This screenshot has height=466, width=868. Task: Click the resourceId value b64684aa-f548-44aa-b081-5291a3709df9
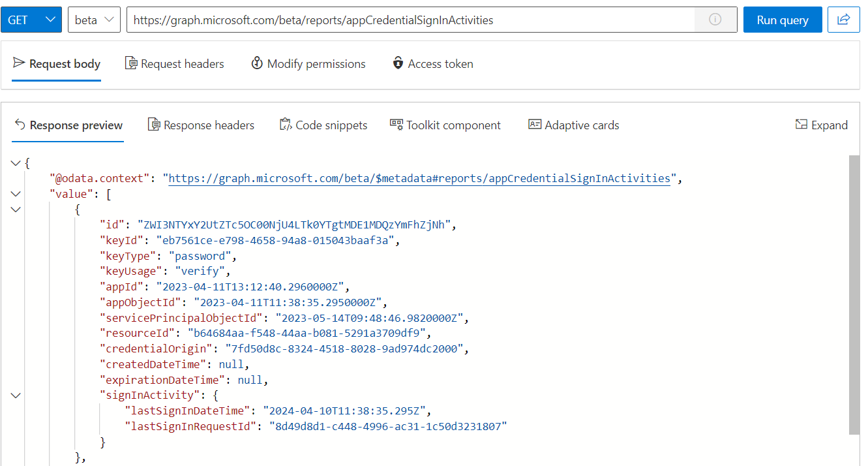(x=308, y=334)
